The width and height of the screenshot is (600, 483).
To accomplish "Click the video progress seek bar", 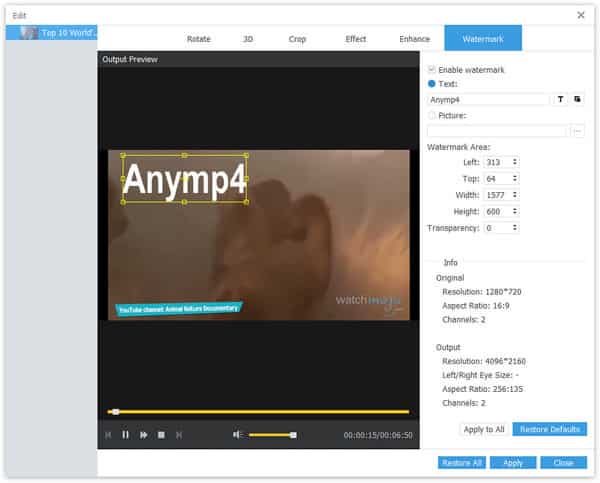I will click(x=259, y=412).
